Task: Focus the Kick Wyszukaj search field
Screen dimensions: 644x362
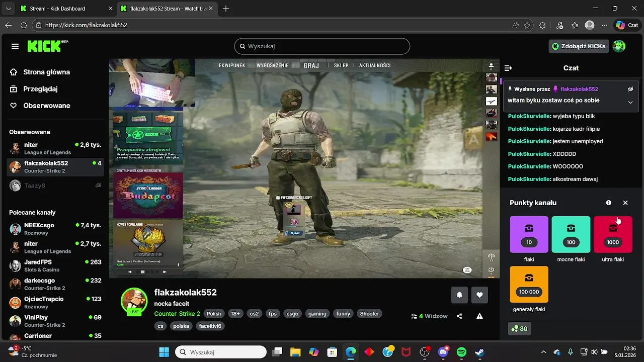Action: click(x=322, y=46)
